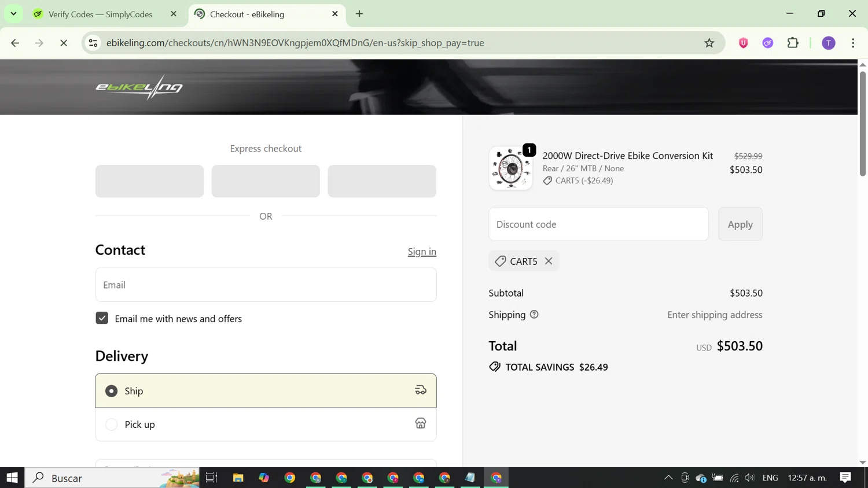Click the address bar URL
This screenshot has width=868, height=488.
click(295, 43)
